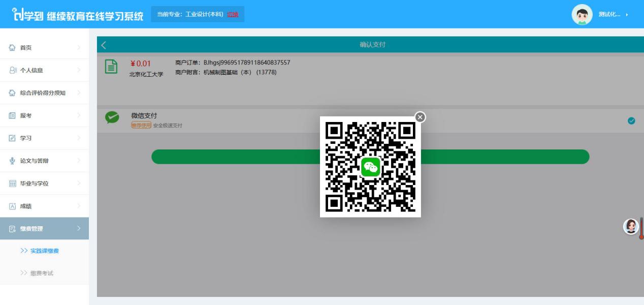Click the green order document icon
644x305 pixels.
pyautogui.click(x=111, y=67)
